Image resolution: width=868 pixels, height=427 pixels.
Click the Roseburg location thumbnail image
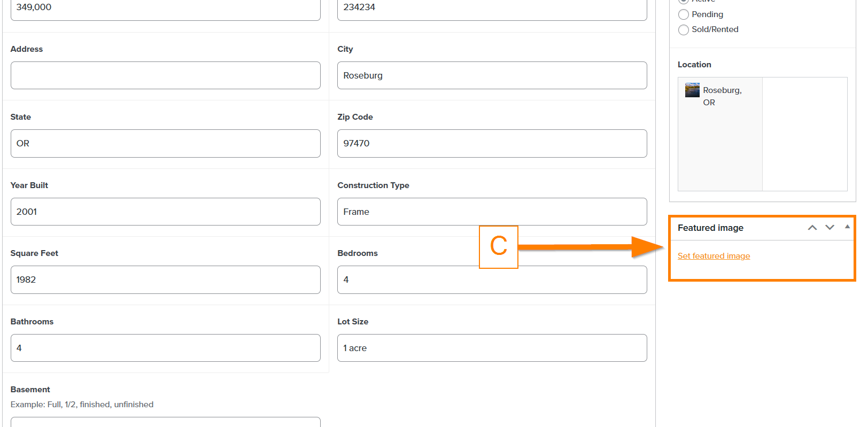pos(692,90)
